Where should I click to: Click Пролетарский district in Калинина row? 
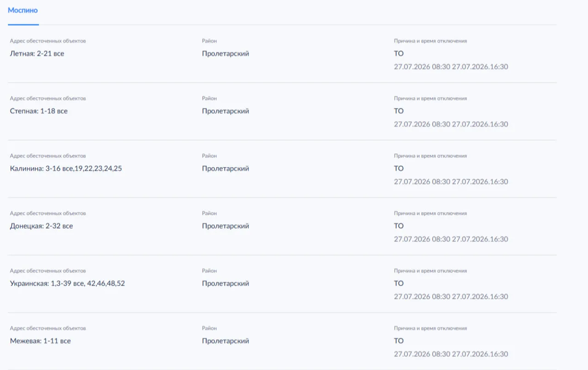(226, 168)
